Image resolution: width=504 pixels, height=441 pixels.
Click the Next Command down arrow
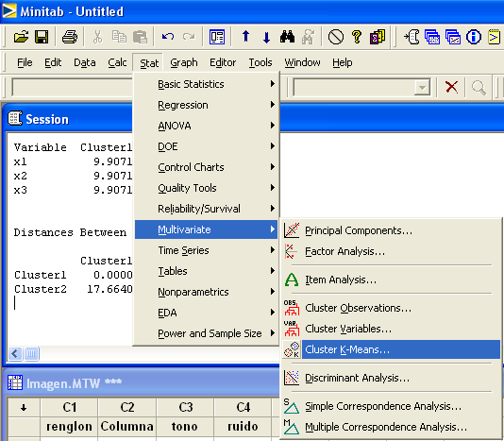(266, 38)
